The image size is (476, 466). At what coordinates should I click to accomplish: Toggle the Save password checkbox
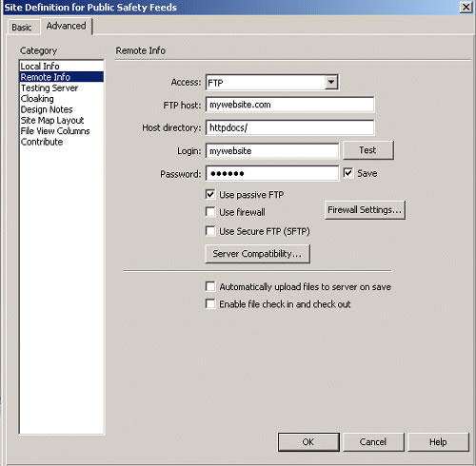[x=348, y=173]
